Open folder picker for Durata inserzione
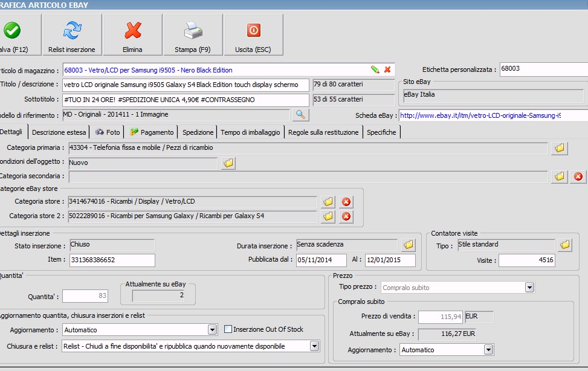This screenshot has width=588, height=371. tap(409, 245)
